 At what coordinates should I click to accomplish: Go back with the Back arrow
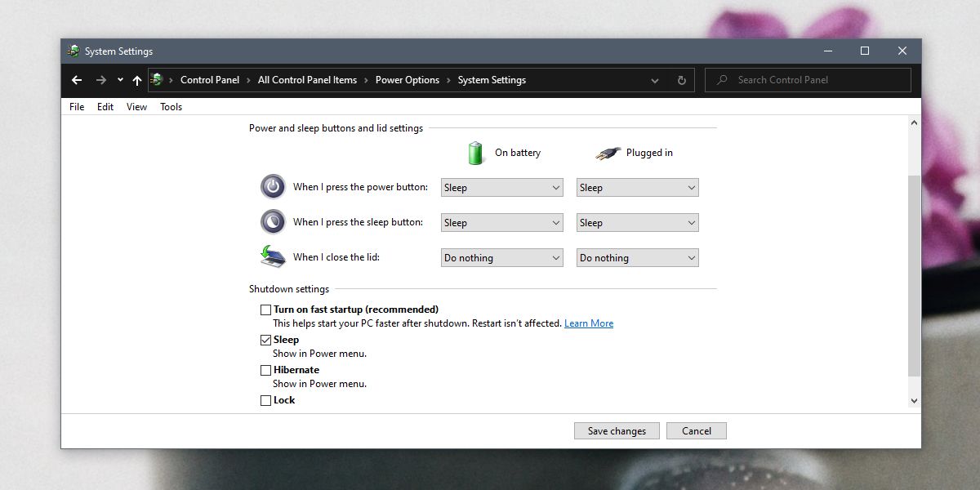[x=77, y=80]
